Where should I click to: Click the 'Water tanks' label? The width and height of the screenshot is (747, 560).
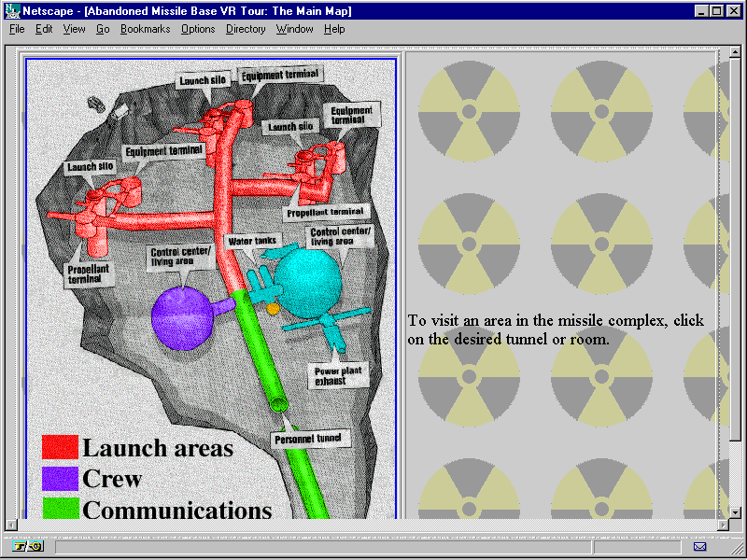tap(252, 241)
